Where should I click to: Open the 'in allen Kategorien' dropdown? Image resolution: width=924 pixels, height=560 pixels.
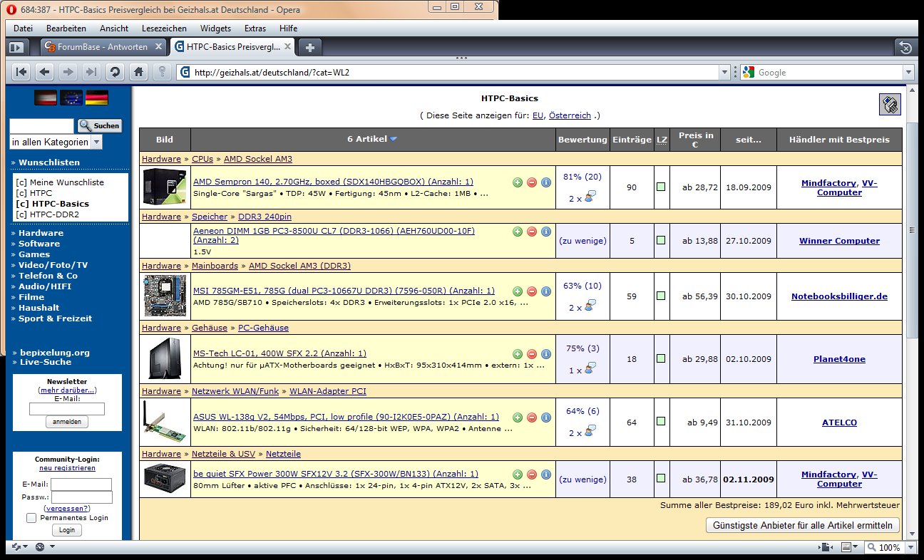click(x=56, y=142)
